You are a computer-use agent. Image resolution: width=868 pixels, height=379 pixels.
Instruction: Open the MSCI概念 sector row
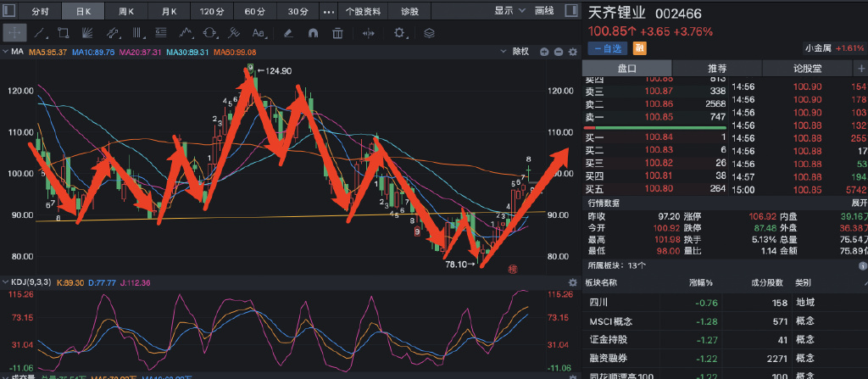coord(726,320)
